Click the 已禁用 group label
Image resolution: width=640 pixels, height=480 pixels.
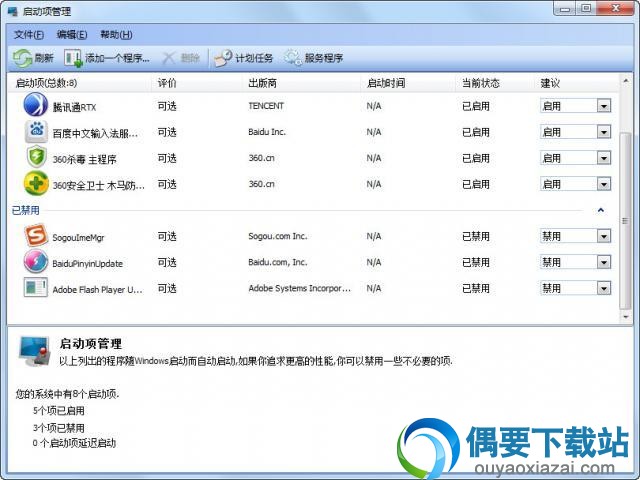click(26, 210)
